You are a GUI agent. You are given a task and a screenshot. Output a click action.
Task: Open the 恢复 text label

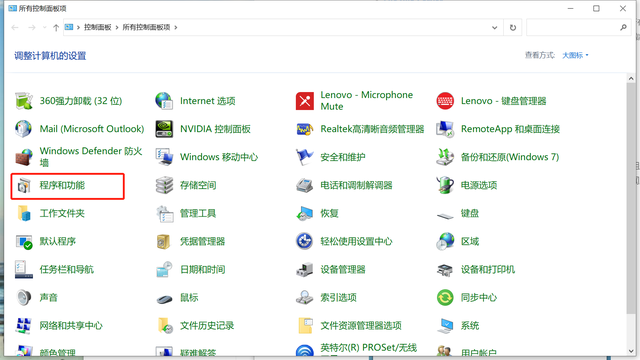coord(329,213)
